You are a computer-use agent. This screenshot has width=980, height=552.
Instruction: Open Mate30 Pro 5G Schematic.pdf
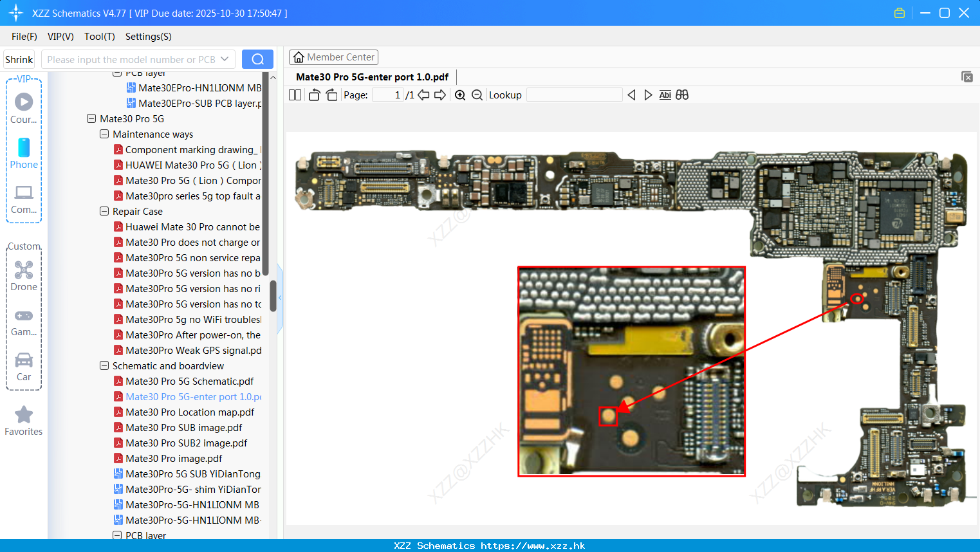point(183,381)
